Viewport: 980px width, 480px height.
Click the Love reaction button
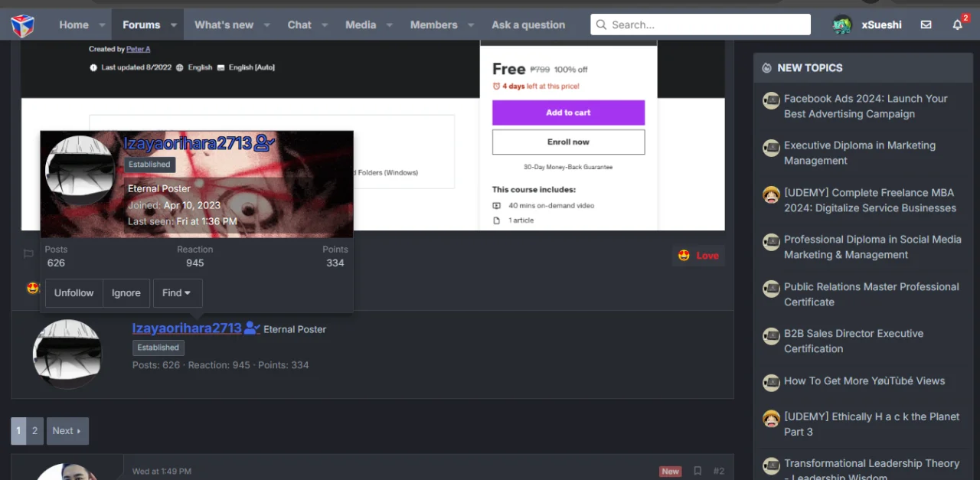click(x=699, y=256)
